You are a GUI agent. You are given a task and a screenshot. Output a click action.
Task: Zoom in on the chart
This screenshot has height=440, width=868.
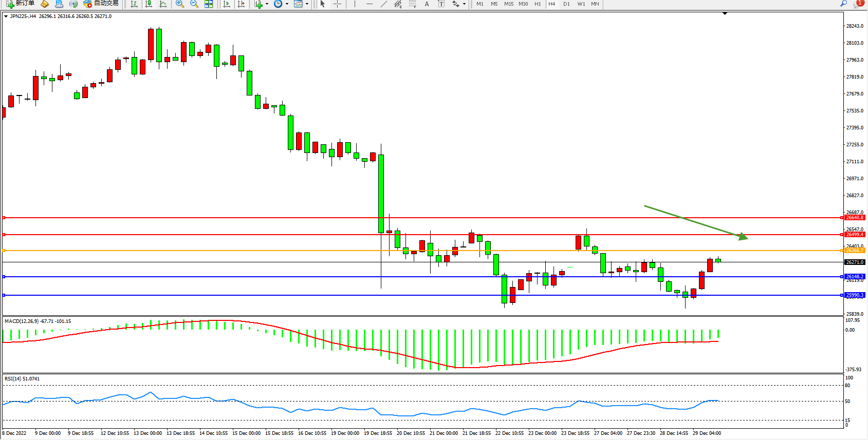[x=180, y=4]
